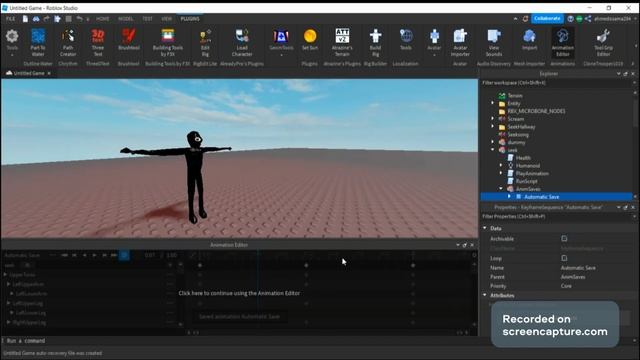This screenshot has height=360, width=640.
Task: Collapse the seek model in Explorer
Action: 493,150
